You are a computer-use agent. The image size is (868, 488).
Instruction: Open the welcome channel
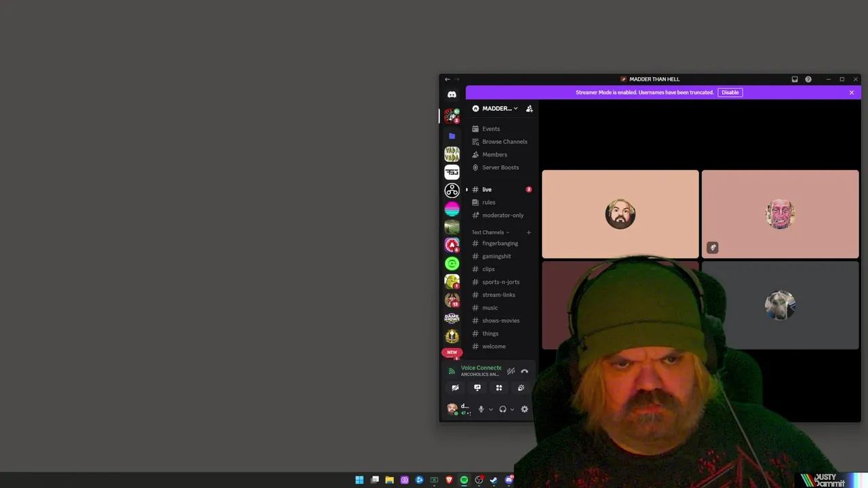point(501,346)
